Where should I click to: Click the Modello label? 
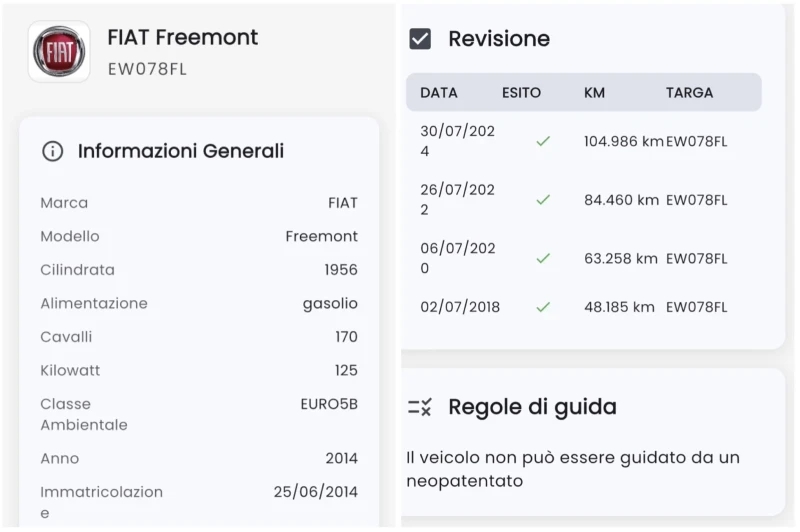pos(70,236)
